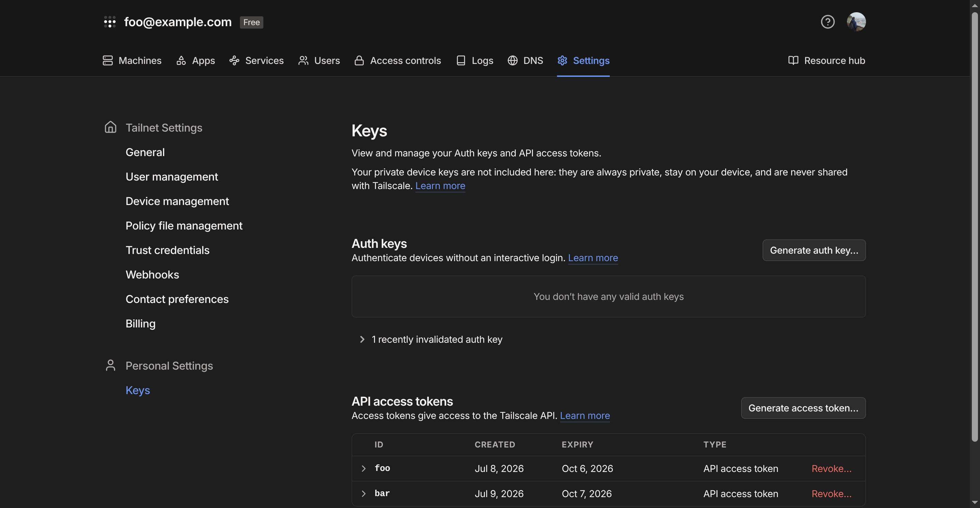Open the Access controls tab

pos(397,61)
